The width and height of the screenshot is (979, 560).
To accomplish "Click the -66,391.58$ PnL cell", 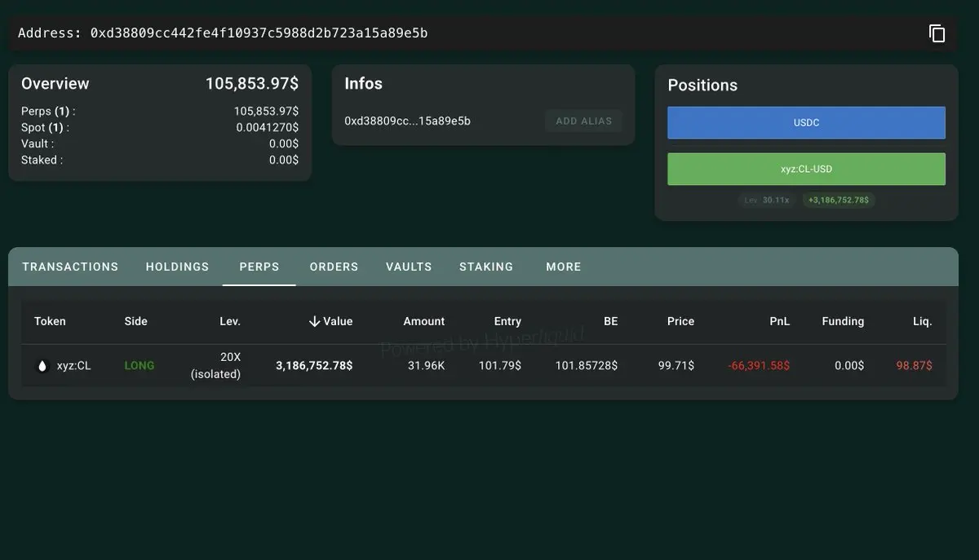I will (759, 366).
